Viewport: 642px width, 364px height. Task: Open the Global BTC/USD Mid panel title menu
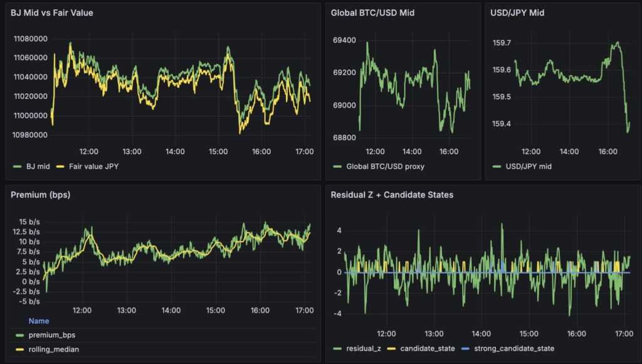click(x=372, y=12)
